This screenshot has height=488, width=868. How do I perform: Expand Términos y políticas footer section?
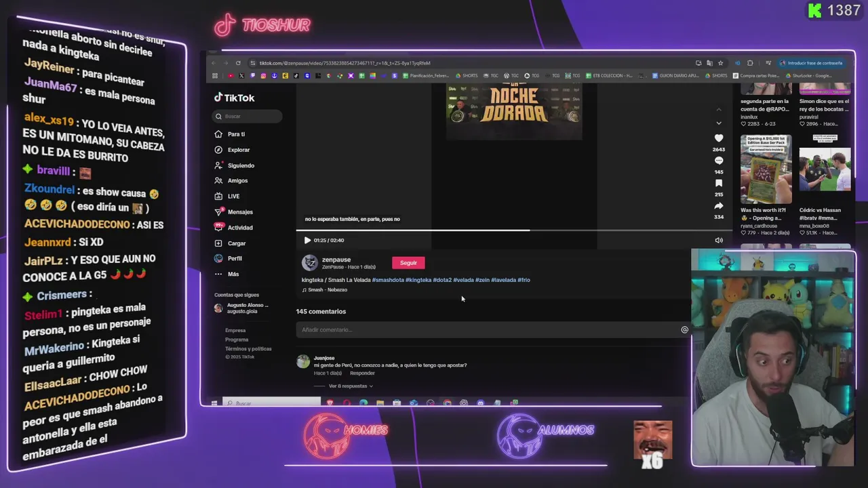[x=248, y=348]
